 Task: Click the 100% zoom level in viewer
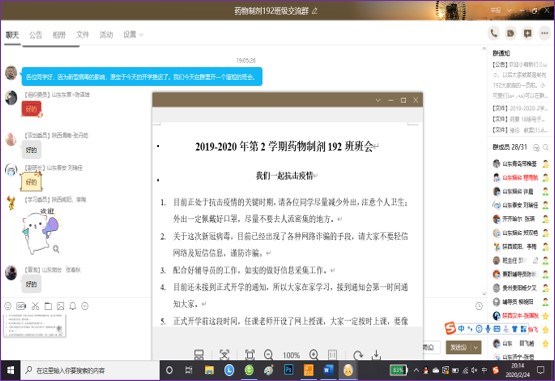pyautogui.click(x=291, y=355)
